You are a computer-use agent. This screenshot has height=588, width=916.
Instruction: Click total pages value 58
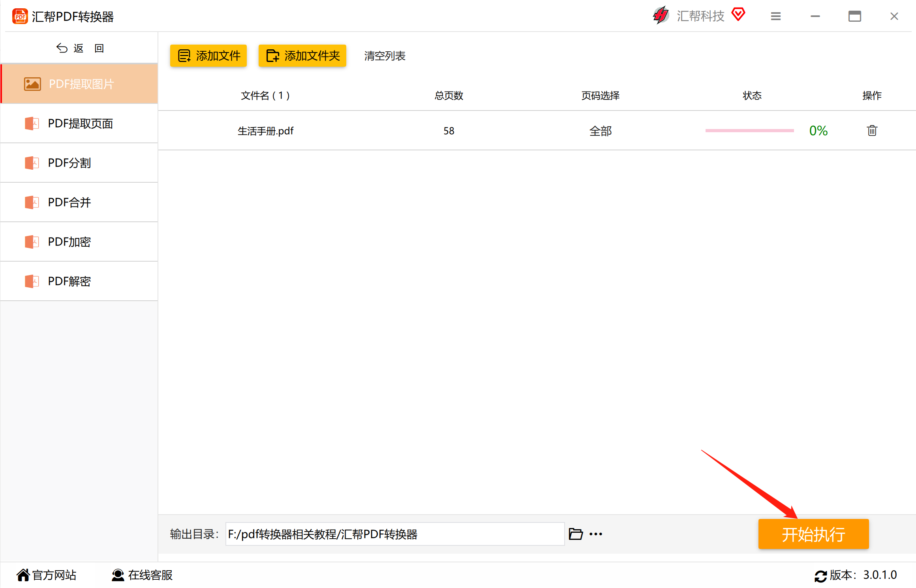coord(449,131)
